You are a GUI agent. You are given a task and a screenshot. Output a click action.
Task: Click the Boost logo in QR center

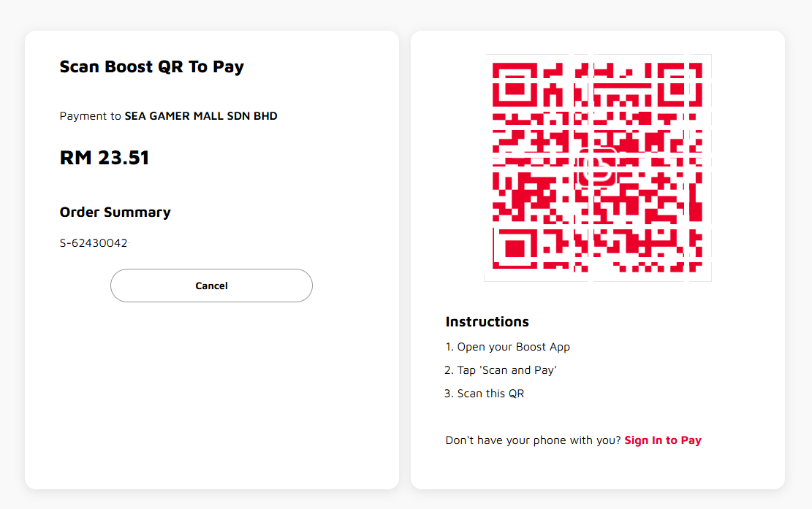click(x=598, y=167)
